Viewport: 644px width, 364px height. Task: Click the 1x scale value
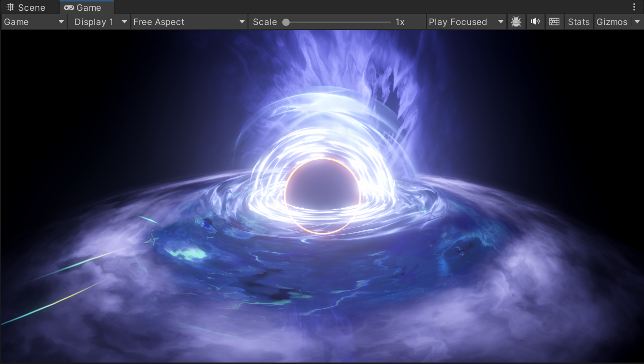tap(400, 22)
